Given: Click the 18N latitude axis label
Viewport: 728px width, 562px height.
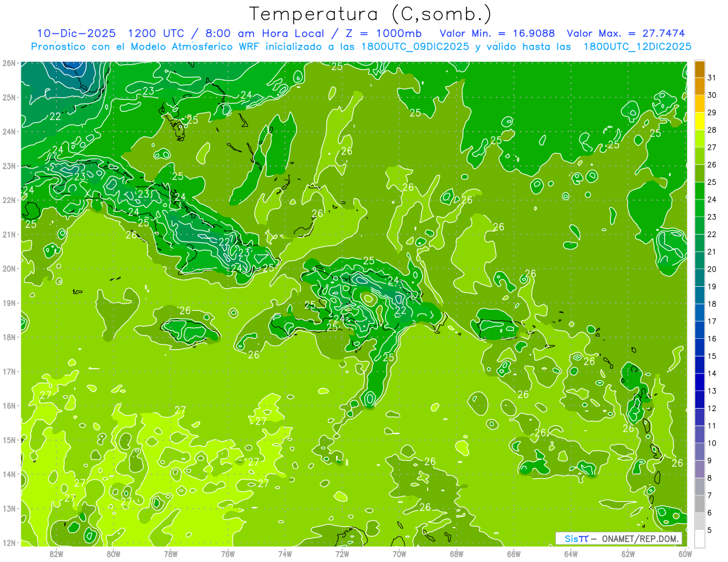Looking at the screenshot, I should (x=10, y=337).
